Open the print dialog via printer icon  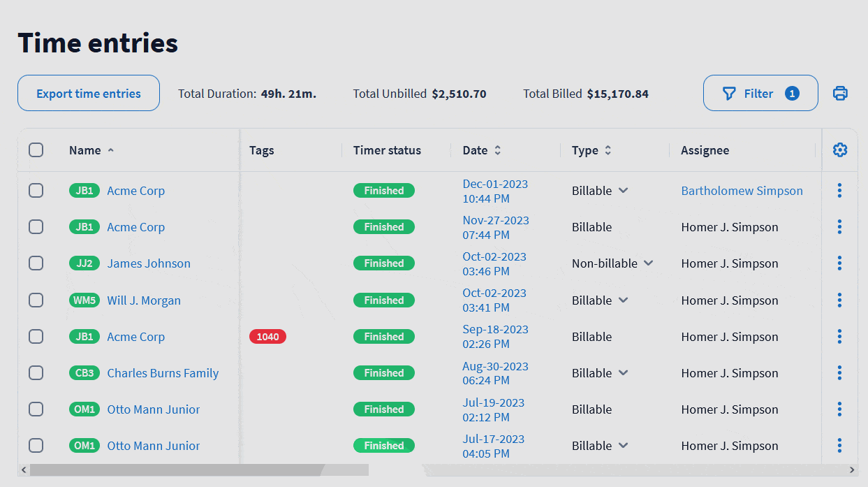pos(839,92)
